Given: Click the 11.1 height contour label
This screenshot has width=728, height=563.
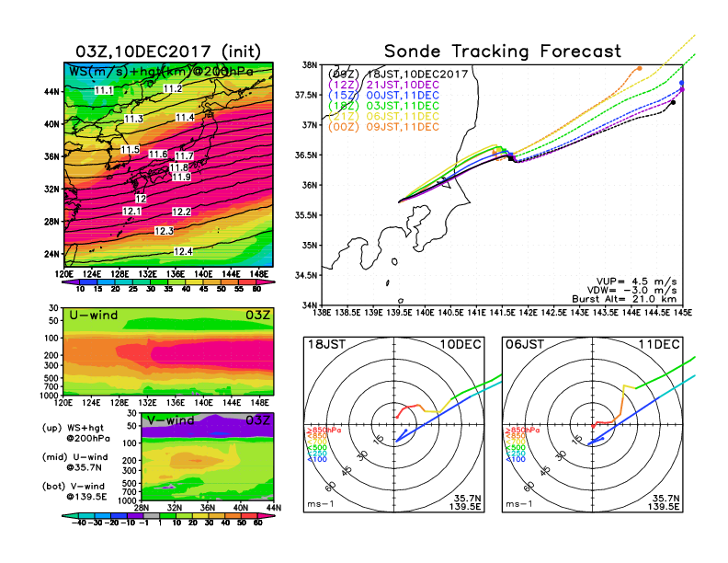Looking at the screenshot, I should (x=104, y=90).
